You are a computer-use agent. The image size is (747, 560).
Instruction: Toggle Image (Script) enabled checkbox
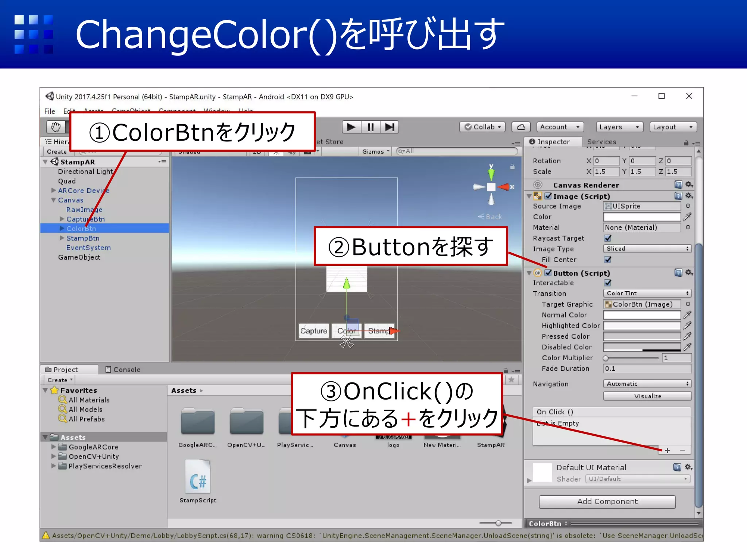[548, 196]
